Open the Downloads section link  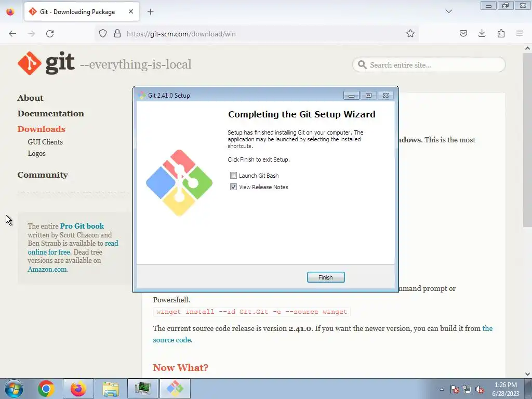(42, 129)
